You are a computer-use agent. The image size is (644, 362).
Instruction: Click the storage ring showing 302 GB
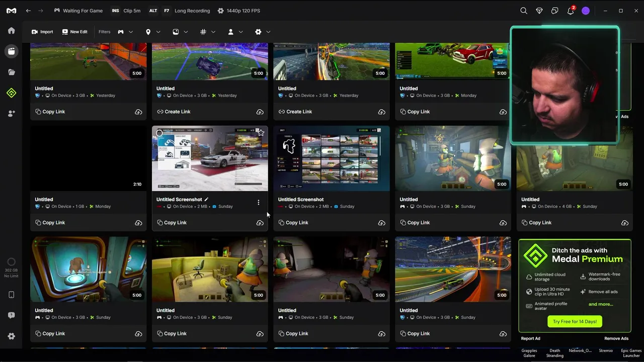11,262
